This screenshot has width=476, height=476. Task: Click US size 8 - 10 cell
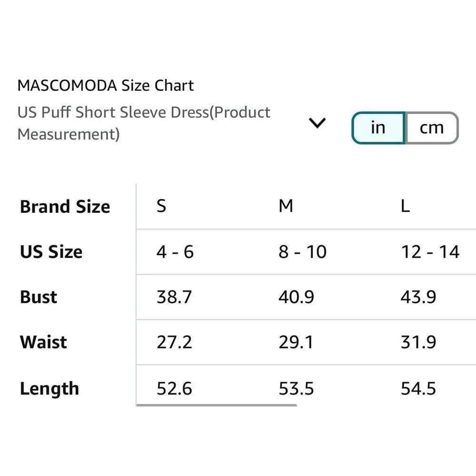click(x=302, y=252)
